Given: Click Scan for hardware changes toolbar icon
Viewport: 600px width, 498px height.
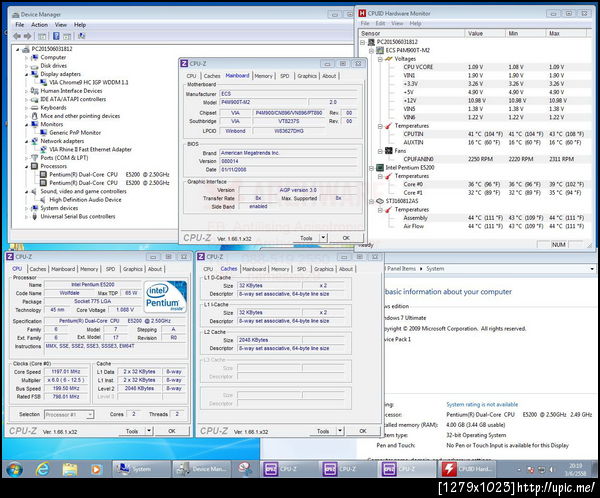Looking at the screenshot, I should (81, 36).
